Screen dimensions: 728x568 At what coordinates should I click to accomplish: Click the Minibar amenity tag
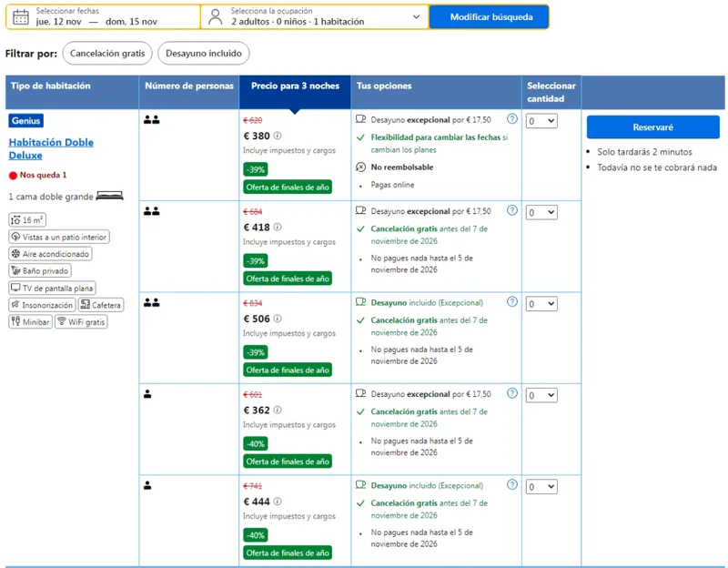tap(31, 322)
